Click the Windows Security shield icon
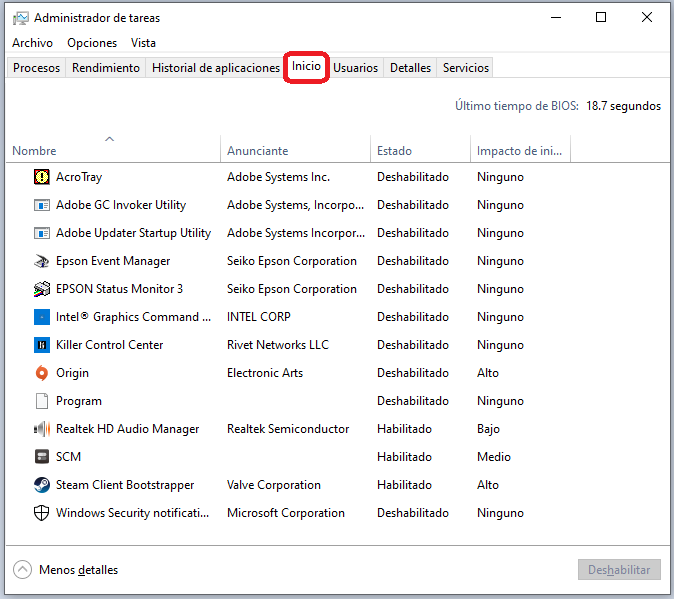The width and height of the screenshot is (674, 599). point(42,513)
